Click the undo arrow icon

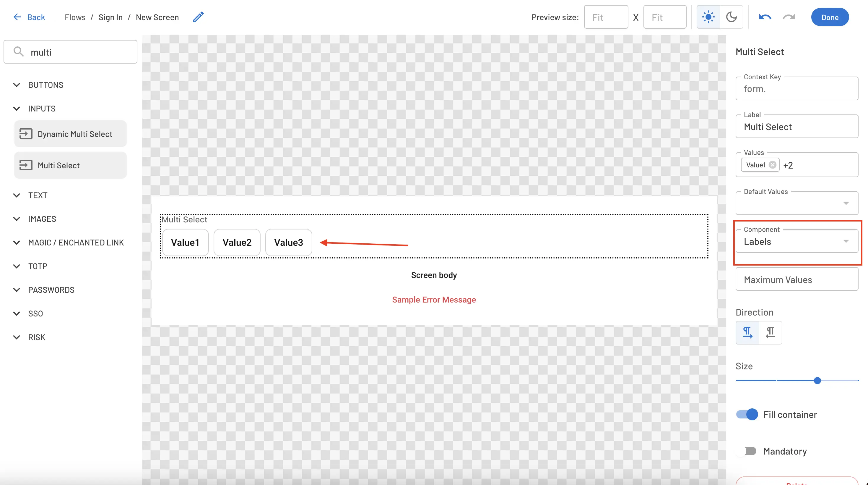click(765, 17)
